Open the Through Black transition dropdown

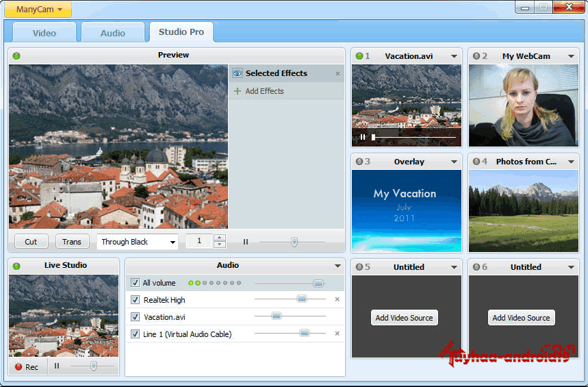(138, 241)
